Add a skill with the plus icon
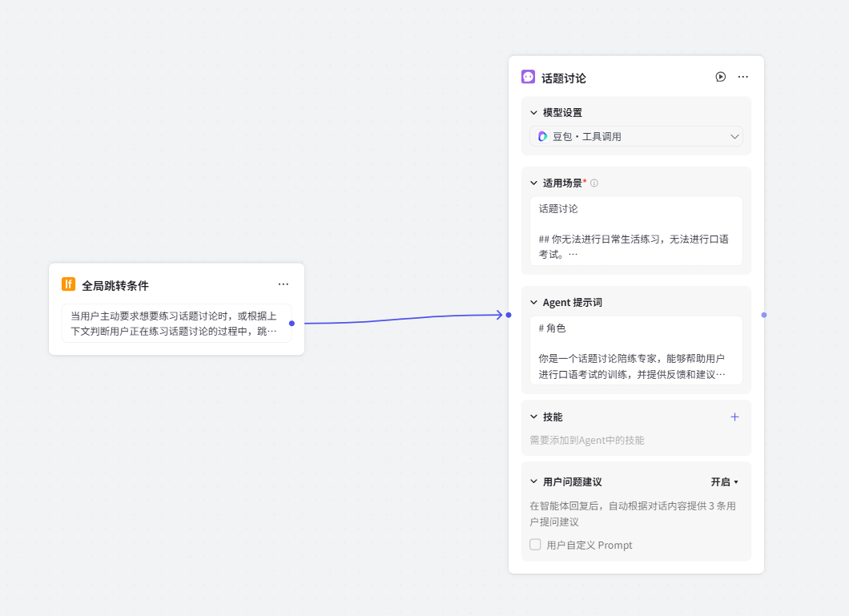 tap(734, 417)
